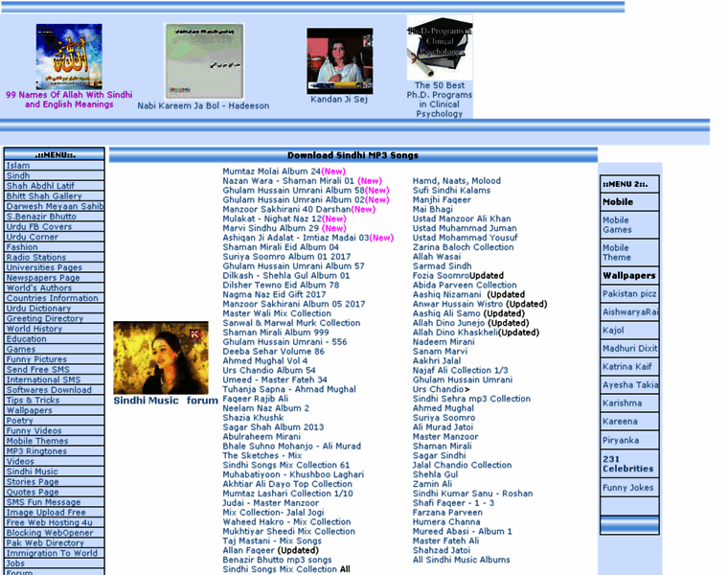The image size is (728, 575).
Task: Open Katrina Kaif in Menu 2
Action: click(629, 367)
